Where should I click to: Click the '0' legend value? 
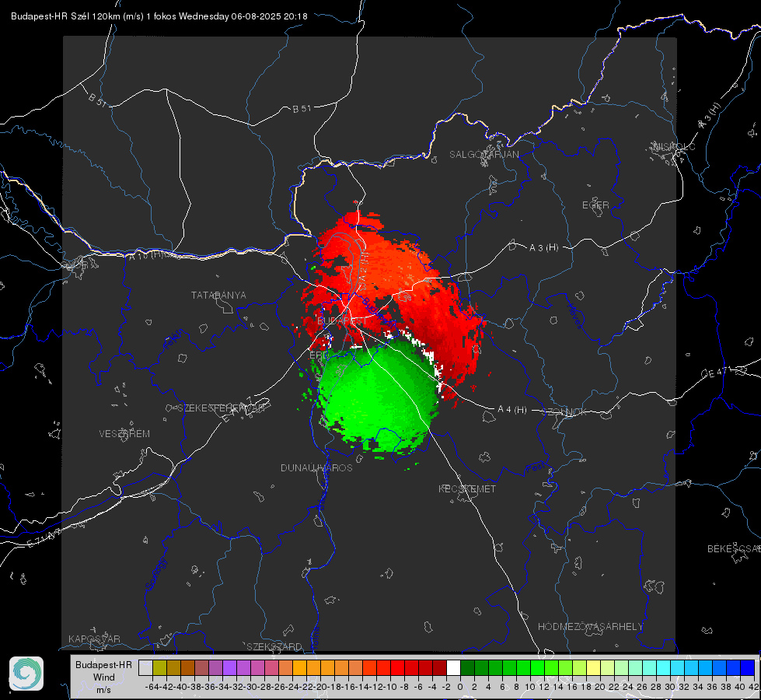pyautogui.click(x=460, y=687)
